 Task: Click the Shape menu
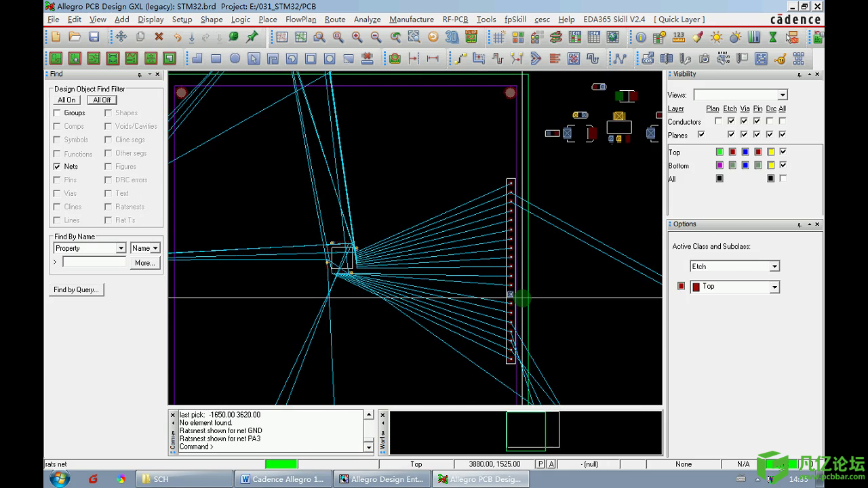tap(212, 20)
